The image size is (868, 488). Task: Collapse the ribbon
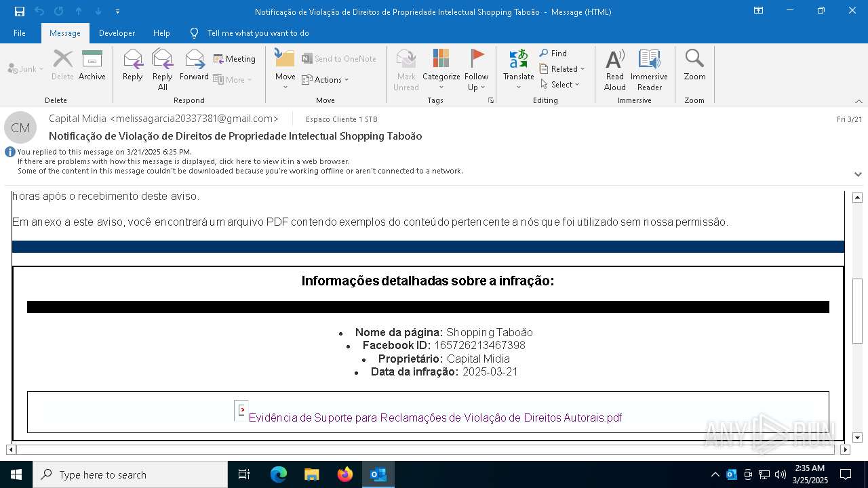(x=859, y=101)
